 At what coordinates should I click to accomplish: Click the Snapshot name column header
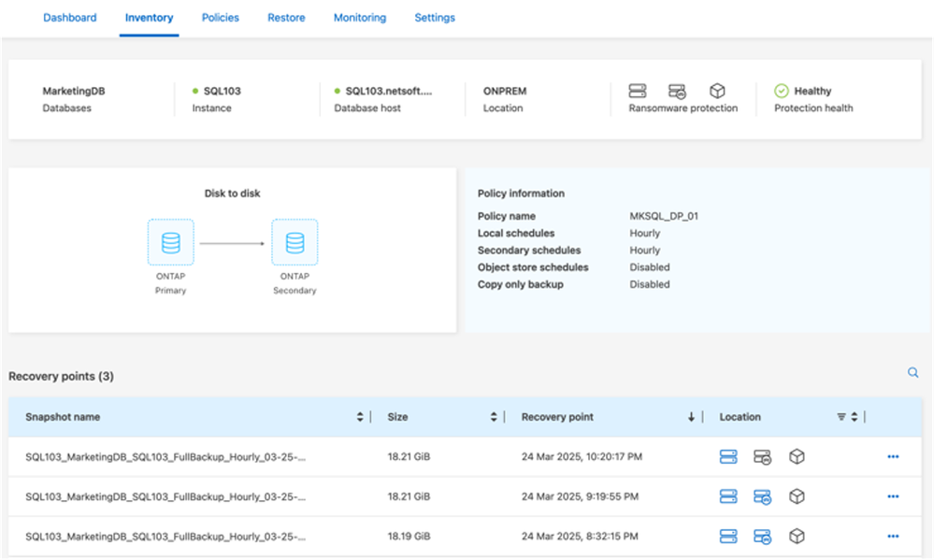(x=63, y=417)
